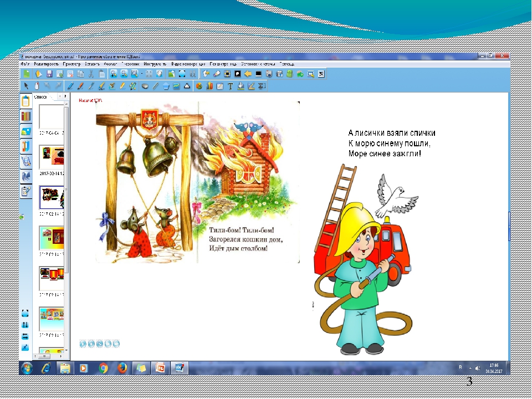Select the fourth thumbnail with yellow gradient background
Image resolution: width=532 pixels, height=399 pixels.
coord(51,238)
